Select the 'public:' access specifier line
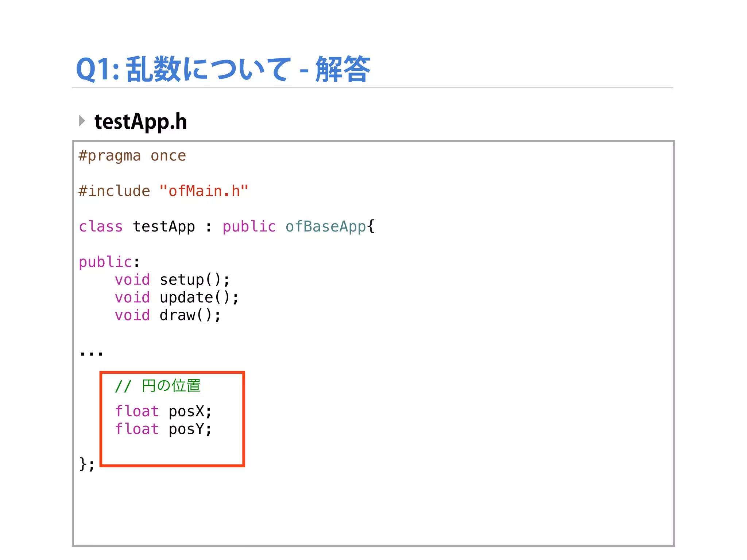The height and width of the screenshot is (560, 747). (109, 262)
